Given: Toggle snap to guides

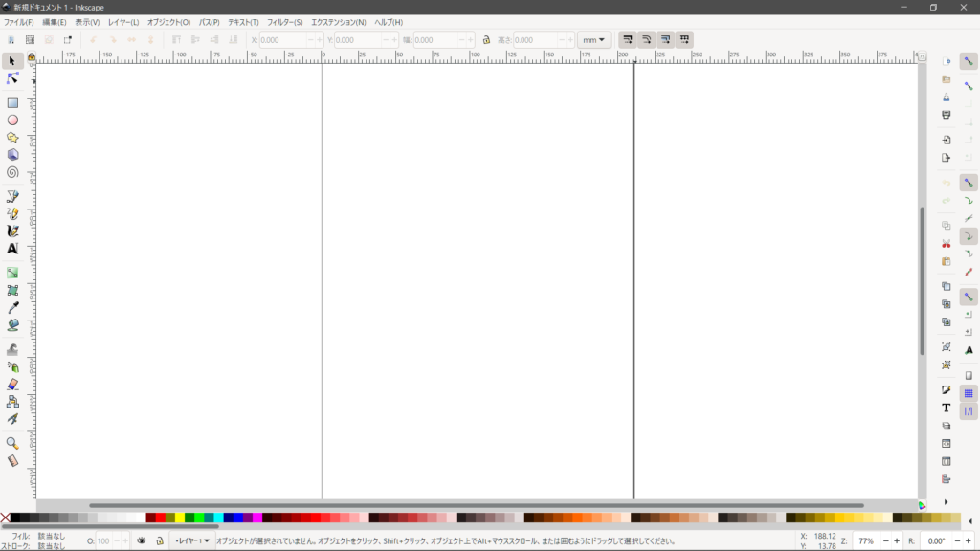Looking at the screenshot, I should coord(969,411).
